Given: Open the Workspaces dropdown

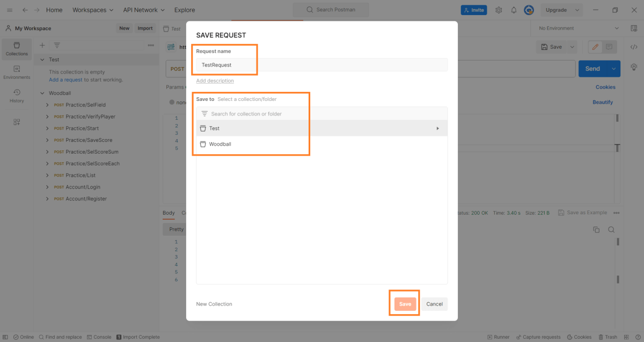Looking at the screenshot, I should click(x=93, y=10).
